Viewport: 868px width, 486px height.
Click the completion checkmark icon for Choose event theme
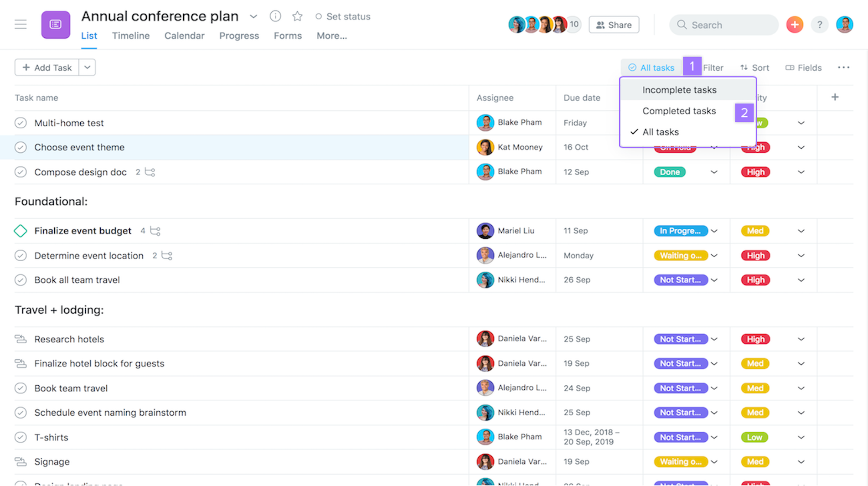pyautogui.click(x=20, y=147)
